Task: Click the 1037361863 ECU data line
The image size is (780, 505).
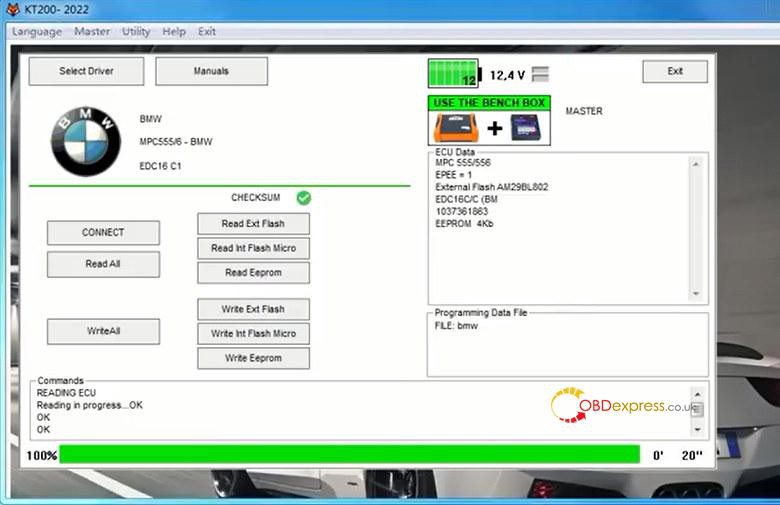Action: tap(462, 211)
